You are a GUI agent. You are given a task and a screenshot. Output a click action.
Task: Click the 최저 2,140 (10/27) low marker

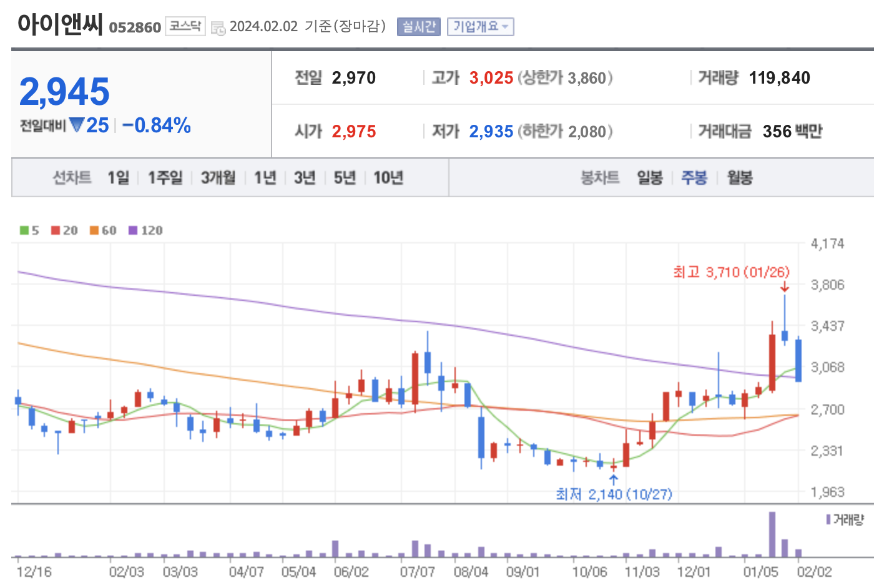pyautogui.click(x=614, y=494)
